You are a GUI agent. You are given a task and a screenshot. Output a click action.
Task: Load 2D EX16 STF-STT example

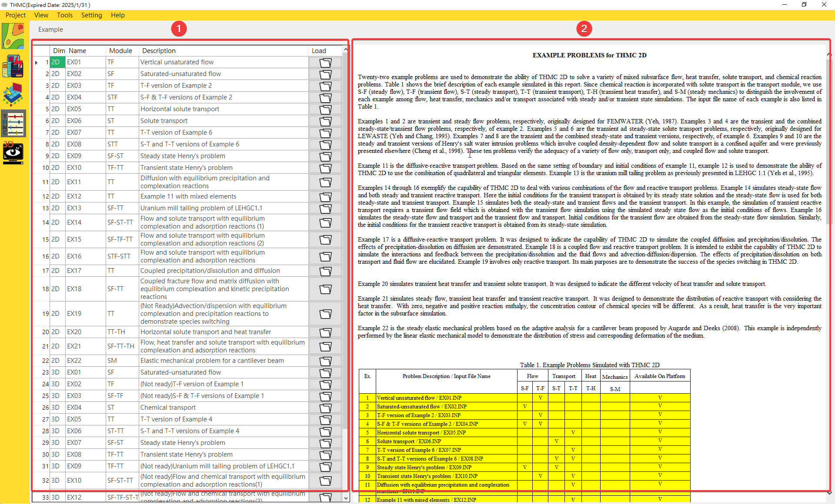pos(325,256)
